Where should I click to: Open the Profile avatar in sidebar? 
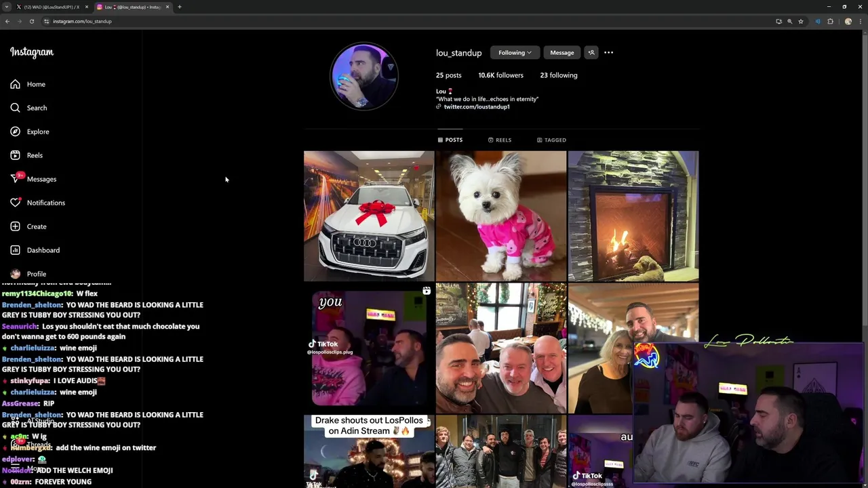tap(15, 274)
